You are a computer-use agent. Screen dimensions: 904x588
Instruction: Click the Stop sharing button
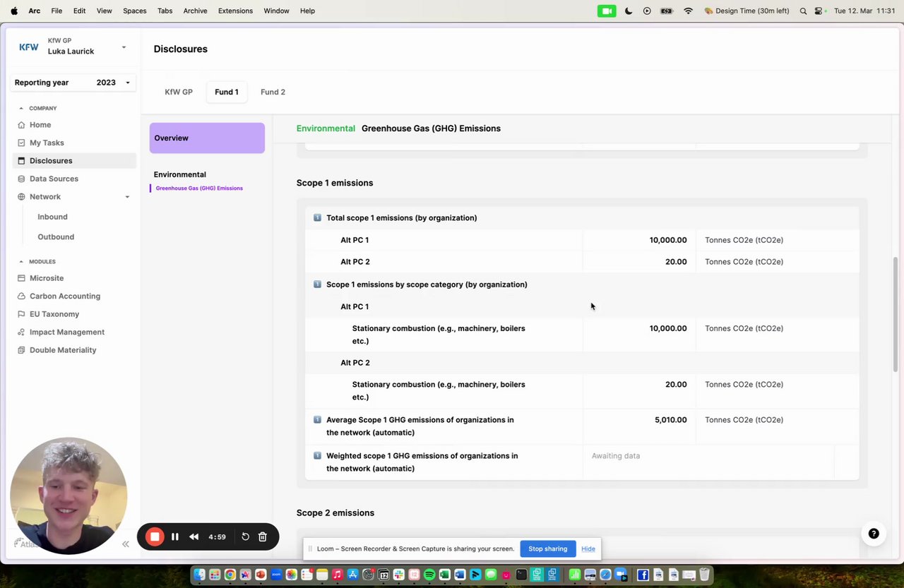[x=547, y=549]
